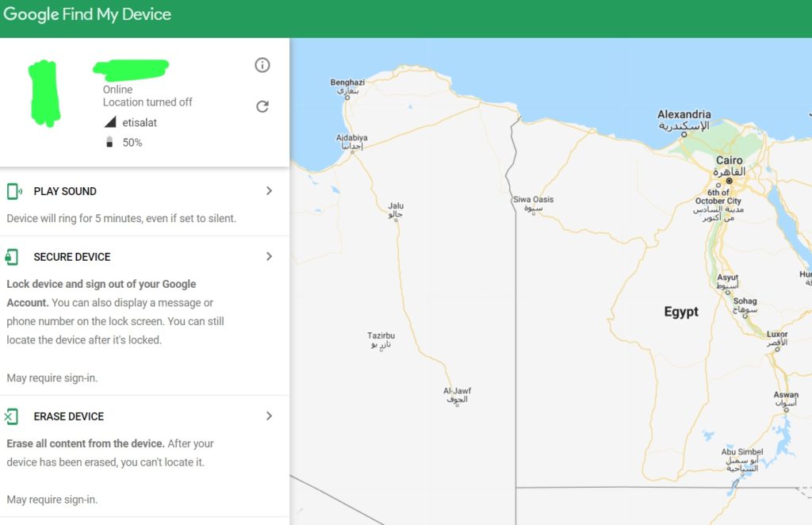Click the Google Find My Device title

point(87,14)
